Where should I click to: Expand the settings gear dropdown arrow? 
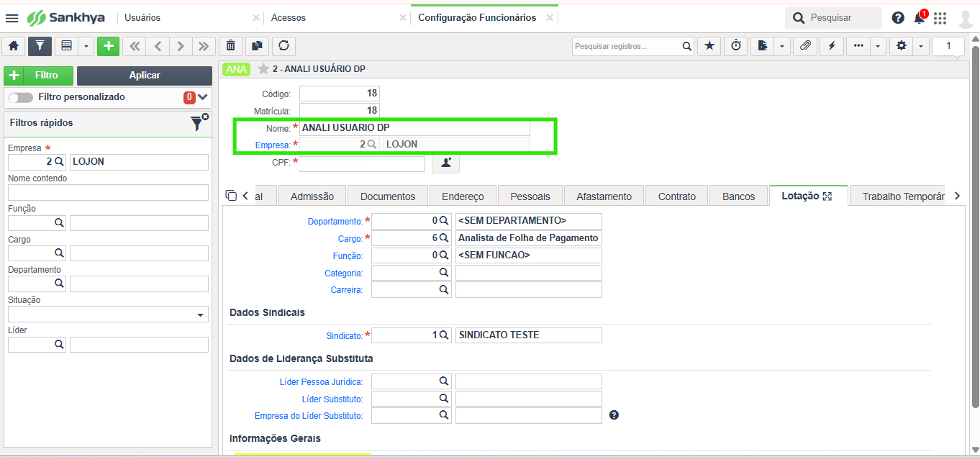click(x=922, y=46)
